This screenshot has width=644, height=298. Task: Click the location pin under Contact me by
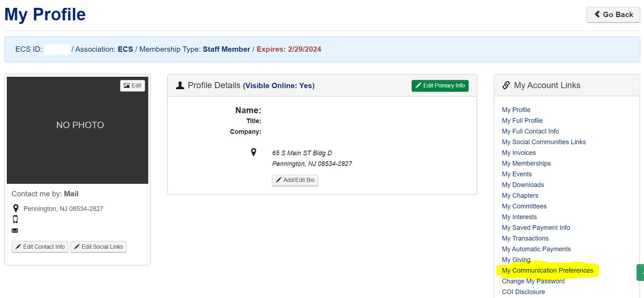point(16,208)
